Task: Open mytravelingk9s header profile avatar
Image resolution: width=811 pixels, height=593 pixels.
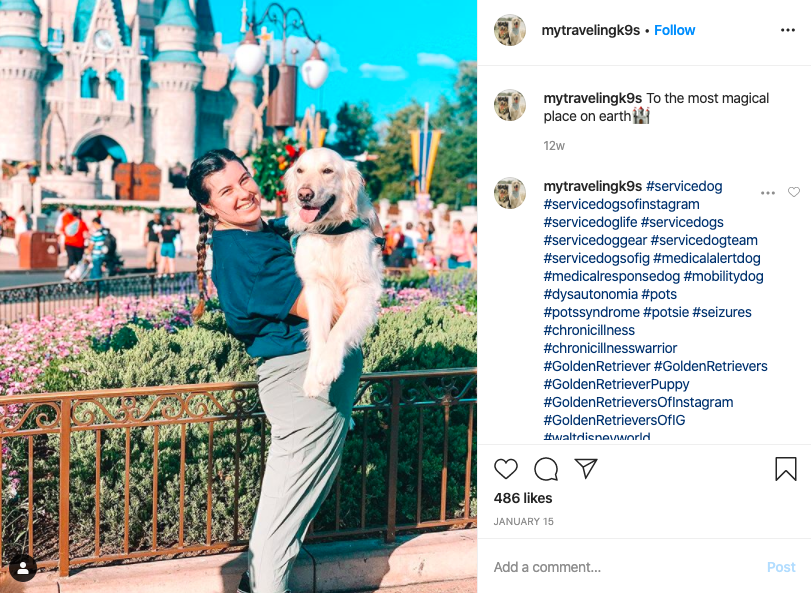Action: pyautogui.click(x=509, y=30)
